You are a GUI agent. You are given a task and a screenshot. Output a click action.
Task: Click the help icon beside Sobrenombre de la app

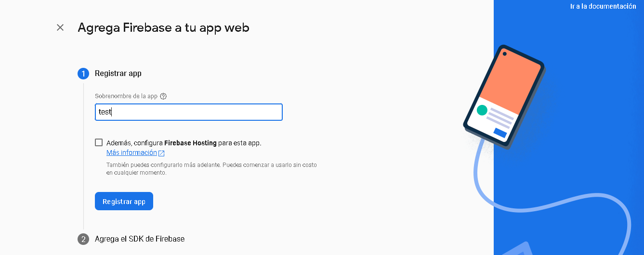click(x=163, y=96)
